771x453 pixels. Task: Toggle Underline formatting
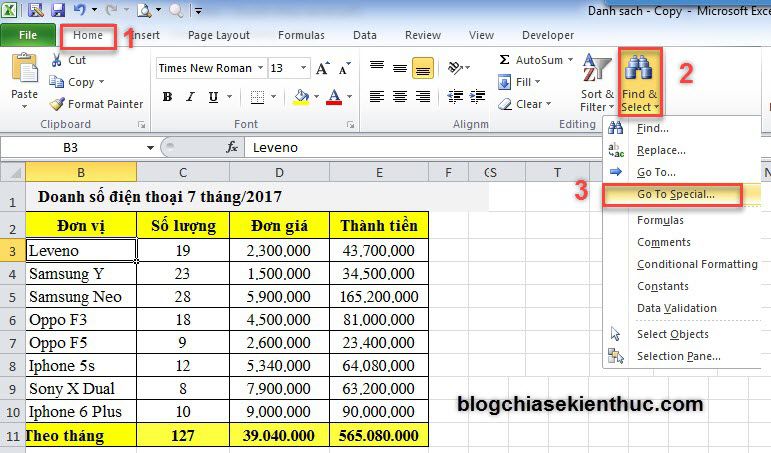pyautogui.click(x=213, y=96)
